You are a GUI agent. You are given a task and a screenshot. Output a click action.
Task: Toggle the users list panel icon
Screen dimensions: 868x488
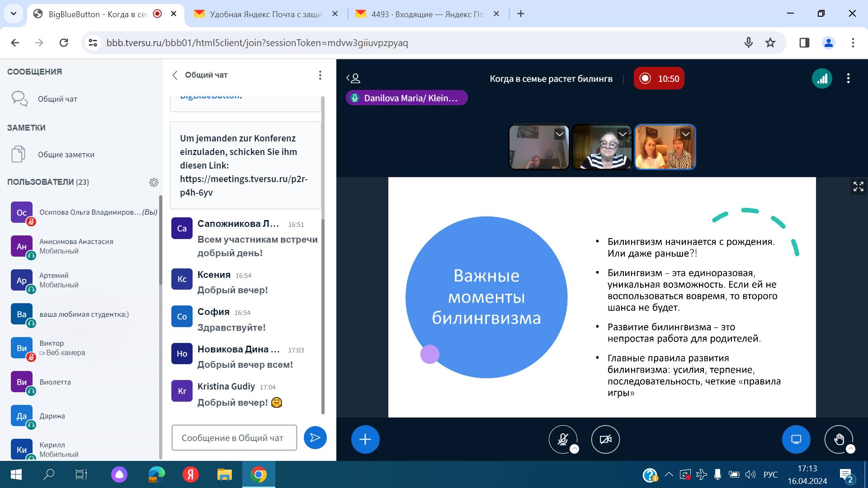point(353,79)
